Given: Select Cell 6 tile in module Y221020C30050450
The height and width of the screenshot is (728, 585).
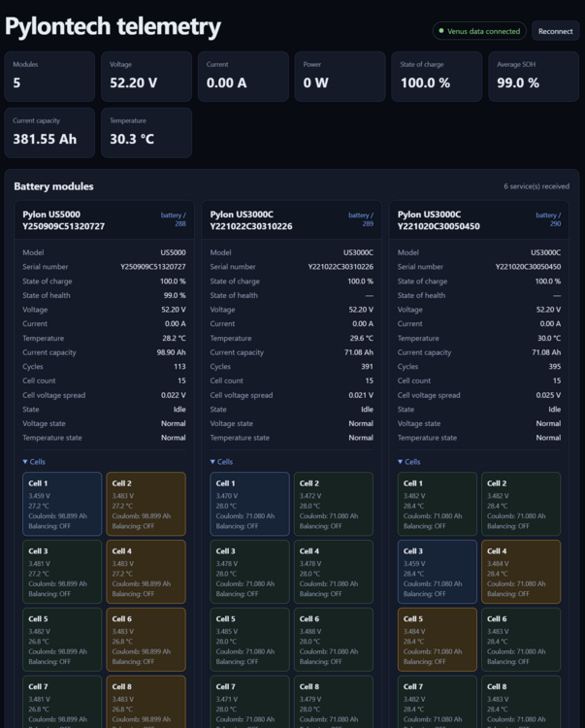Looking at the screenshot, I should click(521, 640).
